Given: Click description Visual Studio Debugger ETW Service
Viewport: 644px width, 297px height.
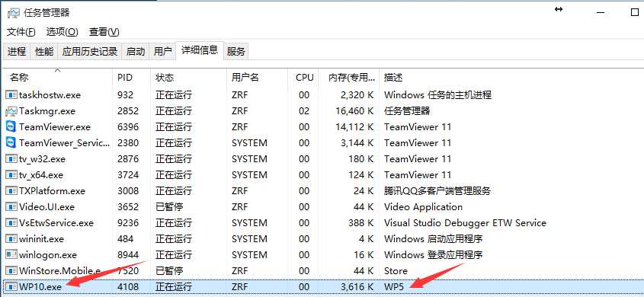Looking at the screenshot, I should point(465,223).
